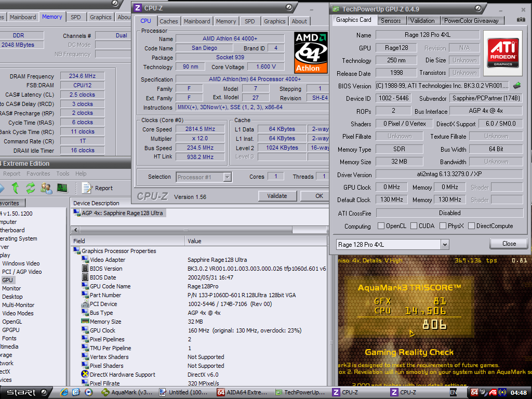Click the OK button in CPU-Z
The width and height of the screenshot is (532, 399).
click(315, 196)
